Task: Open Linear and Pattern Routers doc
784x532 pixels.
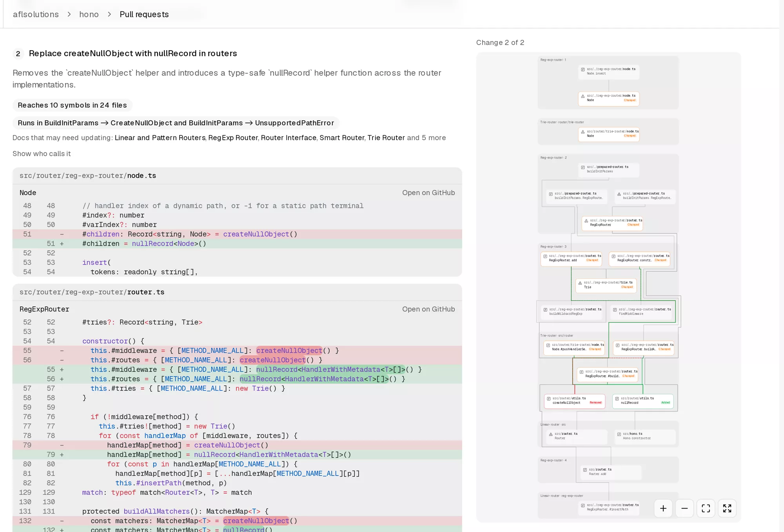Action: (x=160, y=138)
